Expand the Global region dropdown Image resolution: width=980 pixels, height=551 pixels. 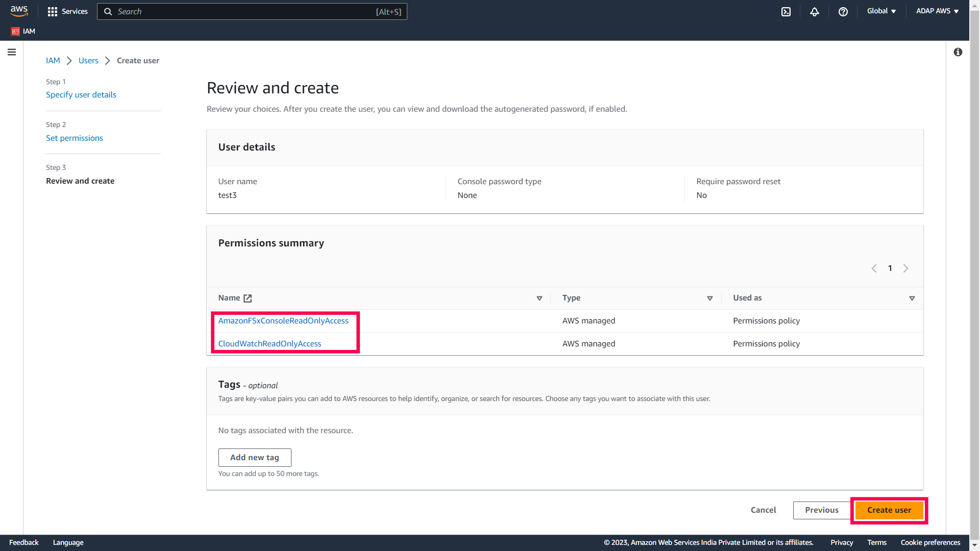pos(881,11)
